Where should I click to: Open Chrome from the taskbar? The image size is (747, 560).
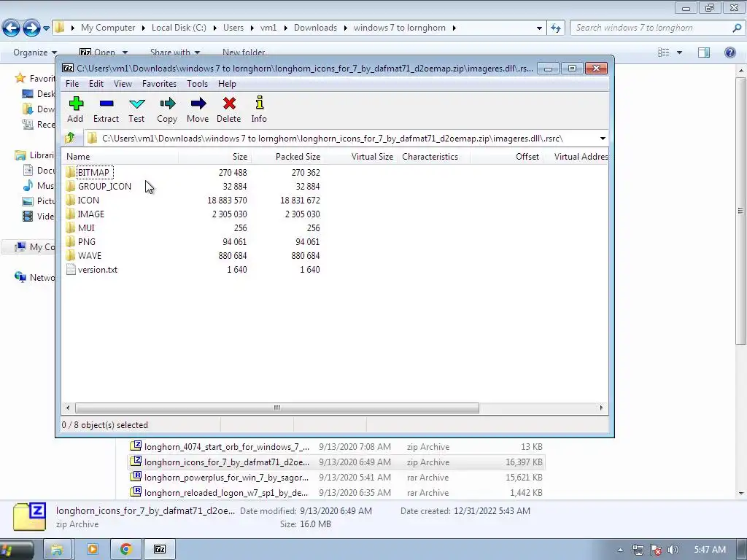[125, 550]
